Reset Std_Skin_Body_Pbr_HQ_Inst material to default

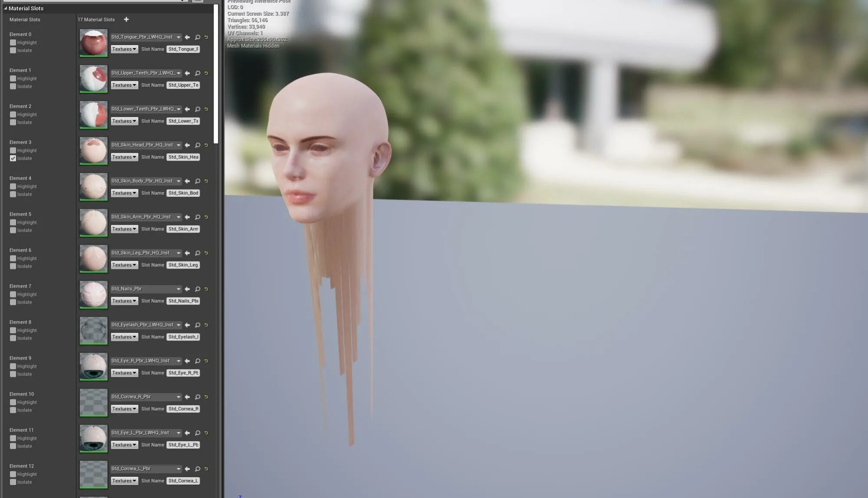(x=206, y=181)
